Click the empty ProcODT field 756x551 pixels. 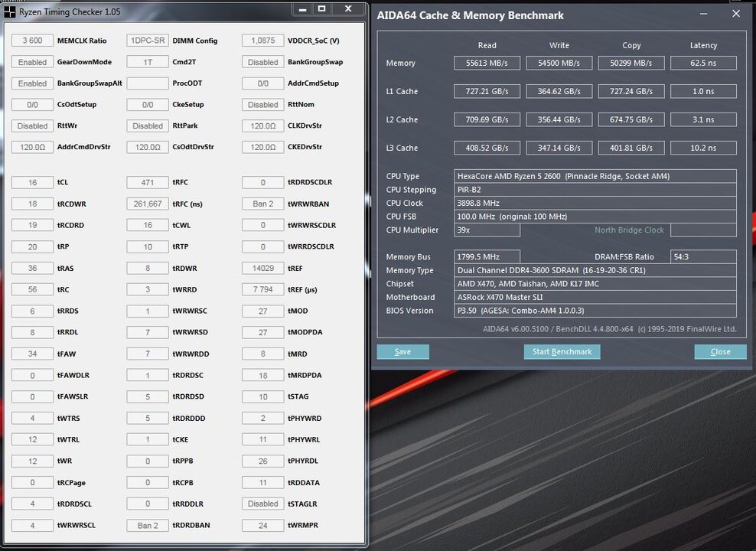tap(148, 83)
